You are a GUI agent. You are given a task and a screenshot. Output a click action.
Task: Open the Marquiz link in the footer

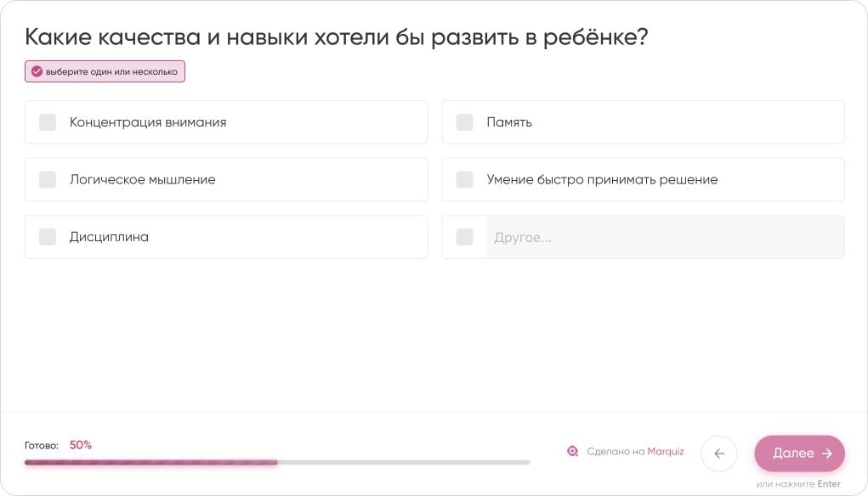667,451
